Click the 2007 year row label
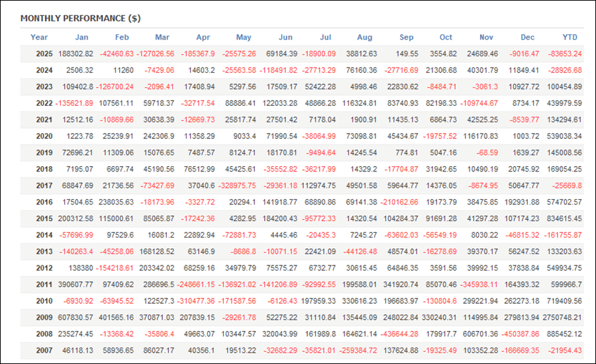 pos(44,351)
